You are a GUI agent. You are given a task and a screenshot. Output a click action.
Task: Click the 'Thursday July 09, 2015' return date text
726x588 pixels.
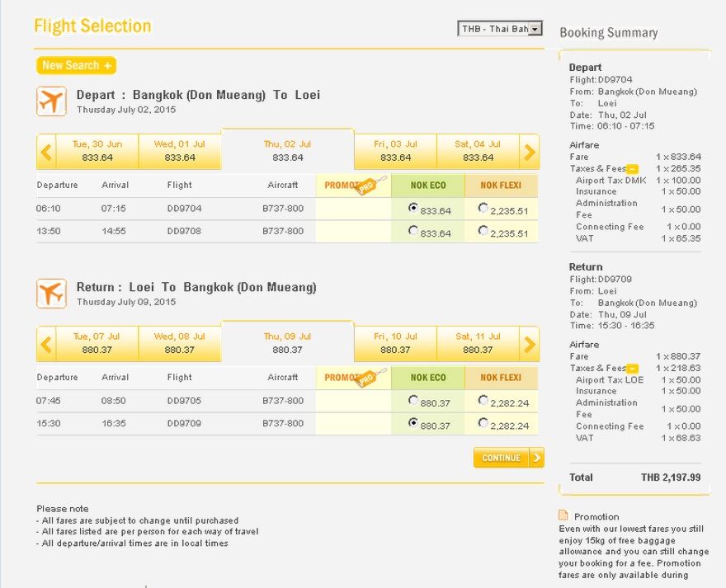point(126,302)
